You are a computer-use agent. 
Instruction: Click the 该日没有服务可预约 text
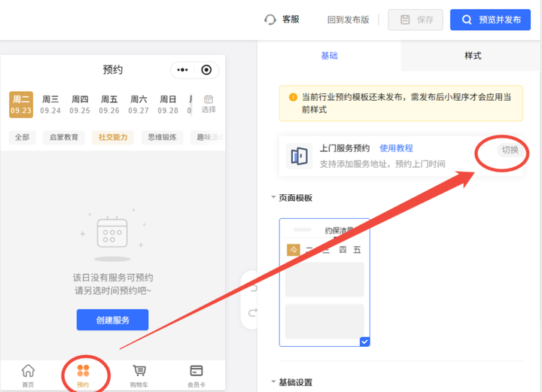(113, 278)
